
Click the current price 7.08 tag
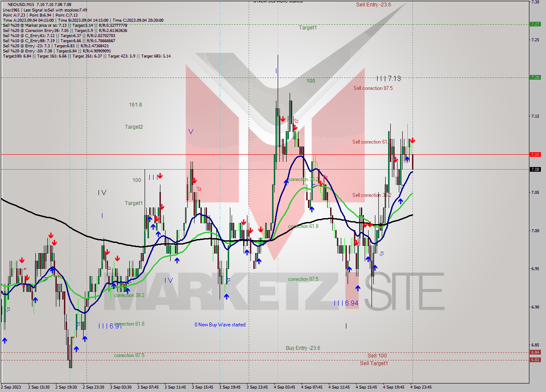tap(535, 169)
